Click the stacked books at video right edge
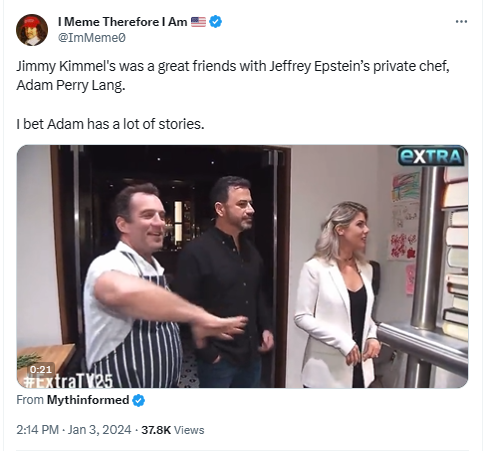Screen dimensions: 489x451 pos(456,253)
